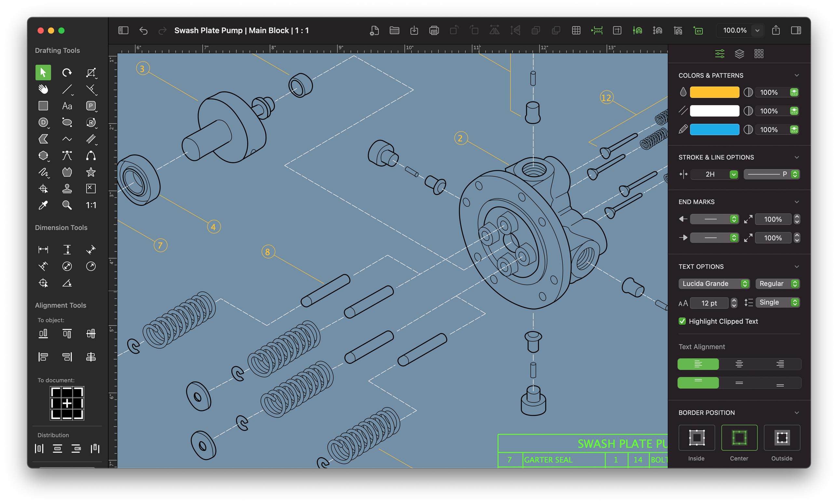The height and width of the screenshot is (504, 838).
Task: Choose Outside border position
Action: (x=782, y=438)
